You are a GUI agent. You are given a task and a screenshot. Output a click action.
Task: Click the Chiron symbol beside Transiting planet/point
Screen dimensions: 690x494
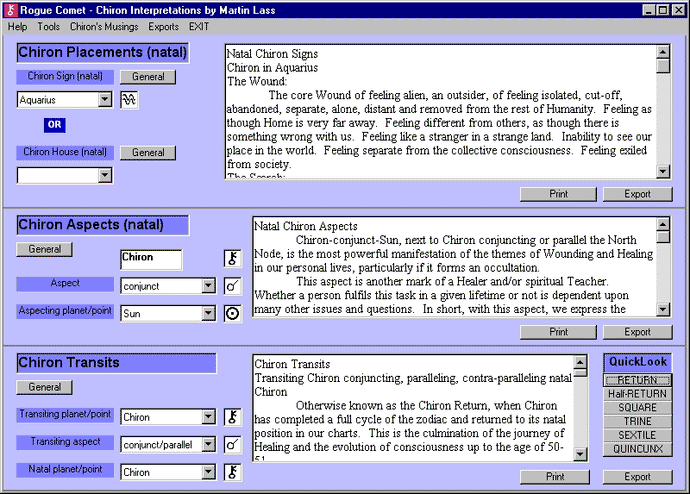tap(232, 417)
